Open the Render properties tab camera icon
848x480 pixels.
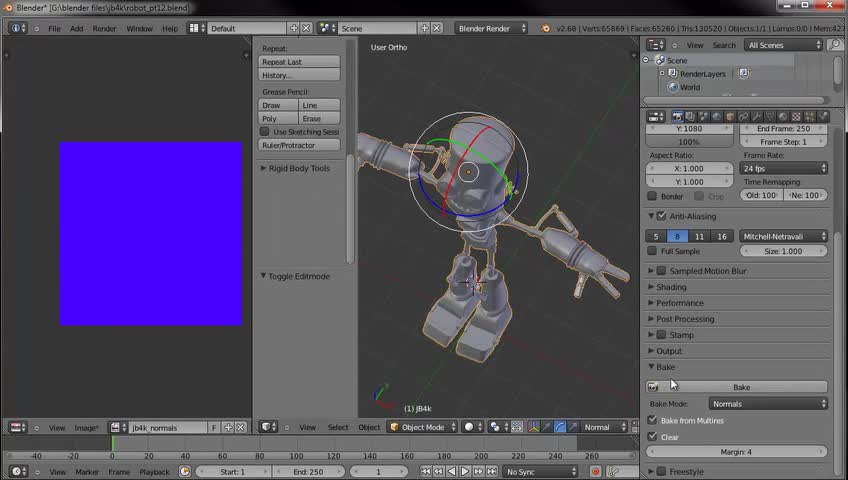point(677,117)
